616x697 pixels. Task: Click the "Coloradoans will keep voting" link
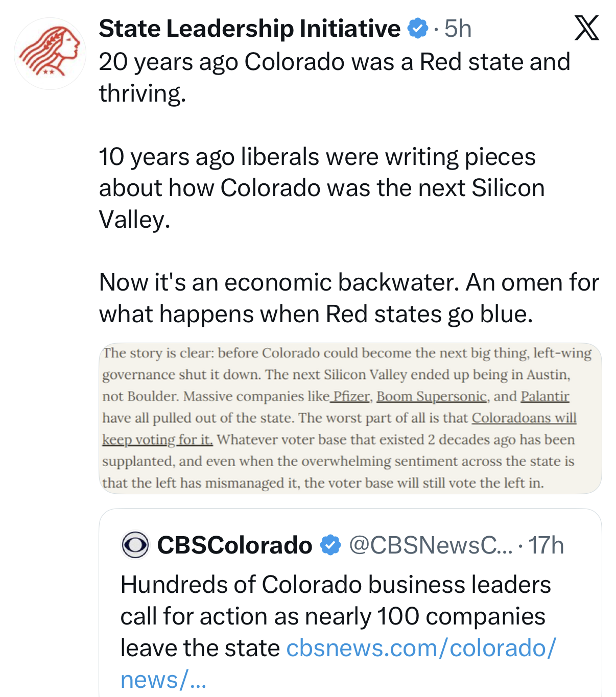tap(524, 418)
